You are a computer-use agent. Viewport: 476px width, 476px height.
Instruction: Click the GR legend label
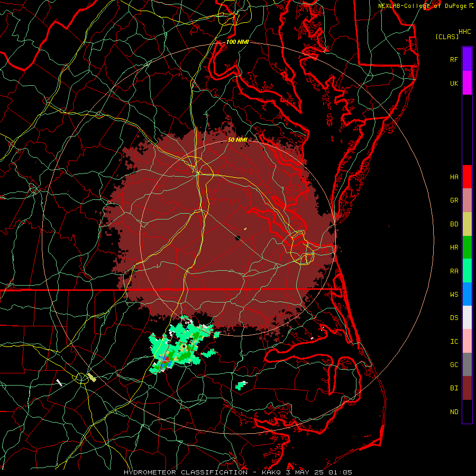click(454, 200)
